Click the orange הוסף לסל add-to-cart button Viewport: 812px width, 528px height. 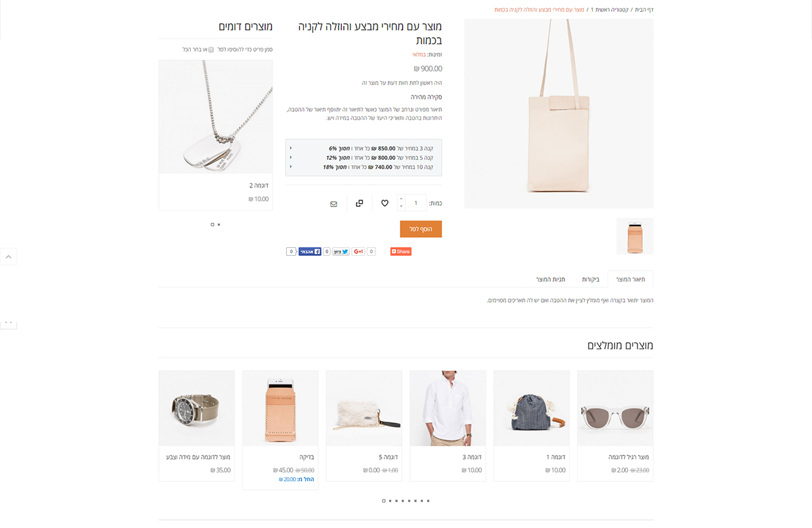click(421, 229)
